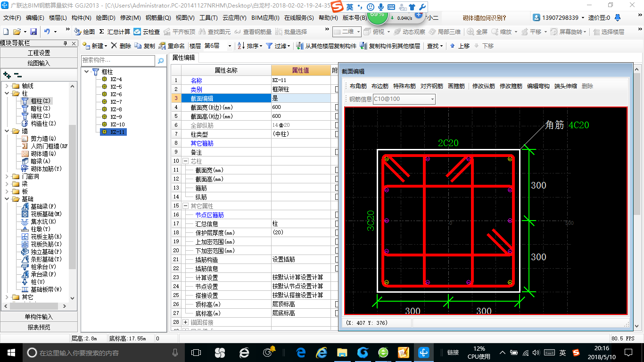The image size is (644, 362).
Task: Click the save disk icon
Action: (33, 32)
